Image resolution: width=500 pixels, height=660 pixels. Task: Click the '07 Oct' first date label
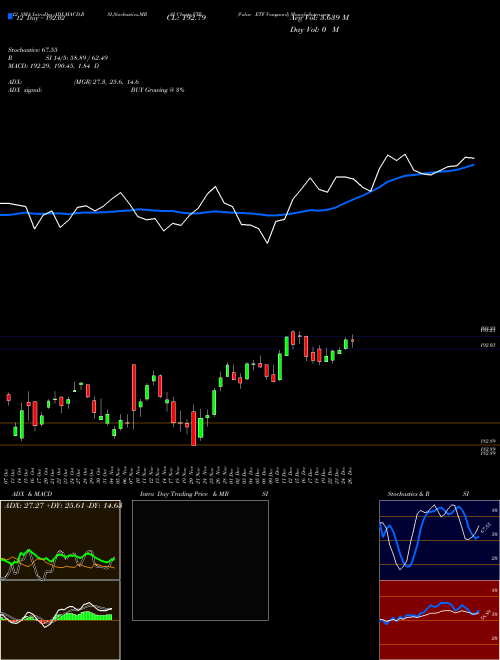coord(8,475)
